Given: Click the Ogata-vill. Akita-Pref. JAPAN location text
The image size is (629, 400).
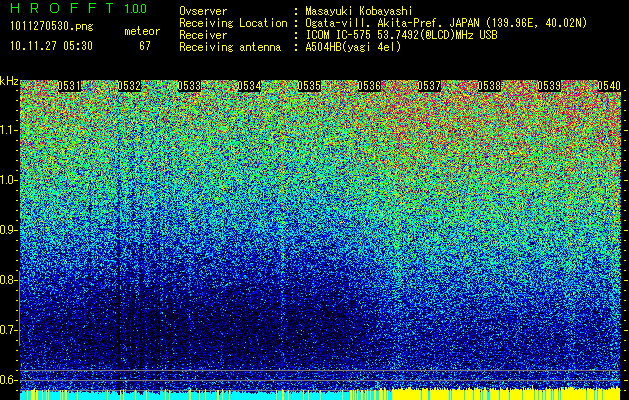Looking at the screenshot, I should [x=446, y=23].
